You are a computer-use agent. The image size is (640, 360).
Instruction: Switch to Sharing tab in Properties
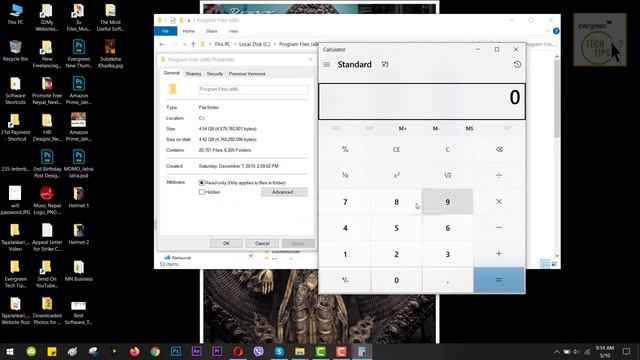(193, 74)
